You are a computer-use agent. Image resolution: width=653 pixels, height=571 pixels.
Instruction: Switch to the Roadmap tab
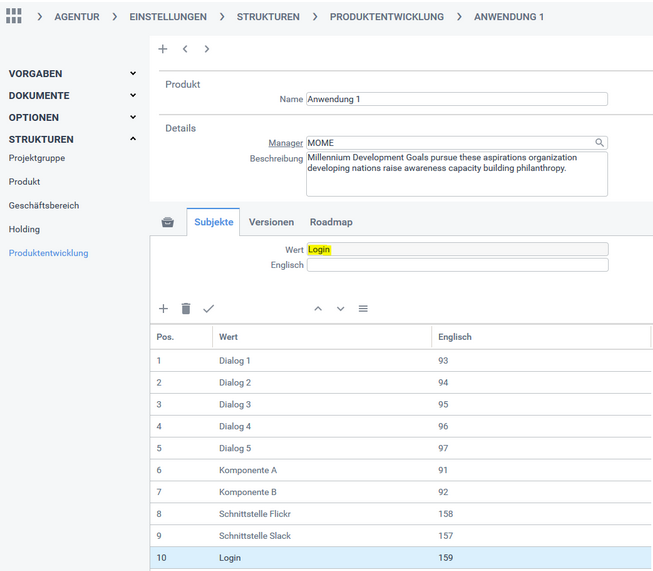tap(331, 222)
